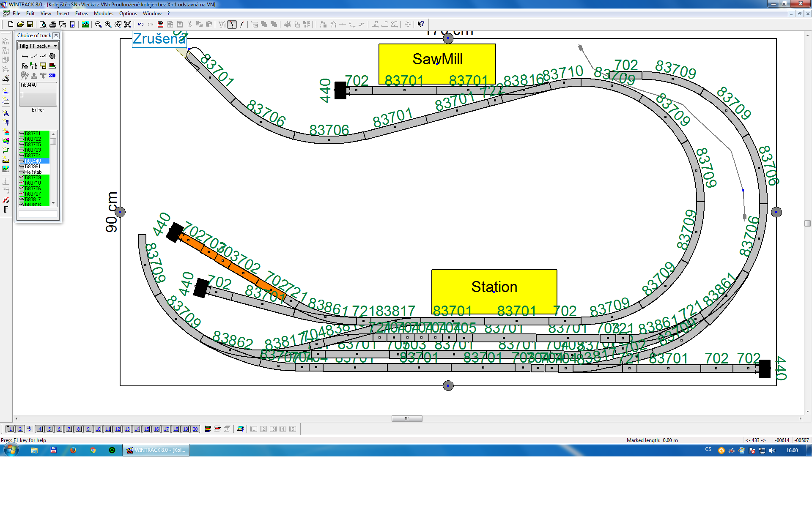Select the text tool 'A' icon
Viewport: 812px width, 508px height.
click(6, 113)
